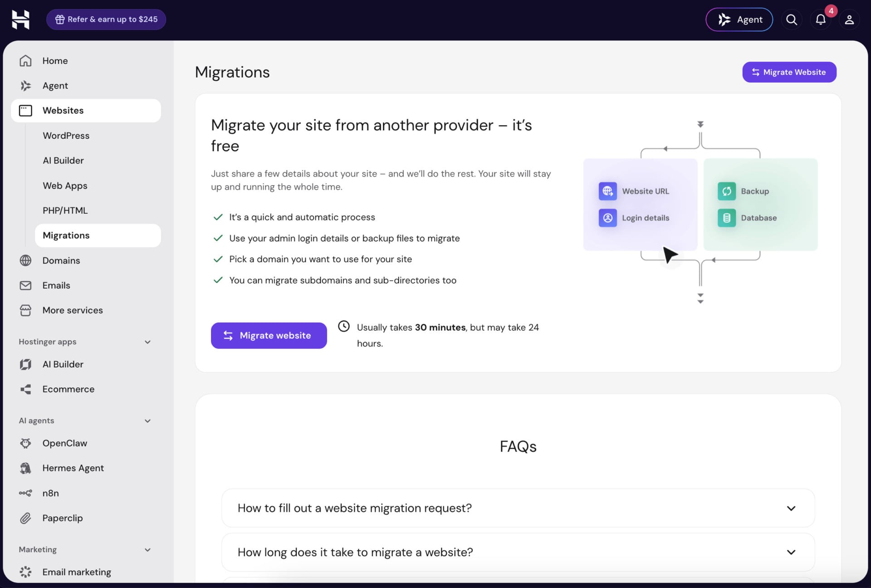The image size is (871, 588).
Task: Click the Login details user icon
Action: tap(607, 218)
